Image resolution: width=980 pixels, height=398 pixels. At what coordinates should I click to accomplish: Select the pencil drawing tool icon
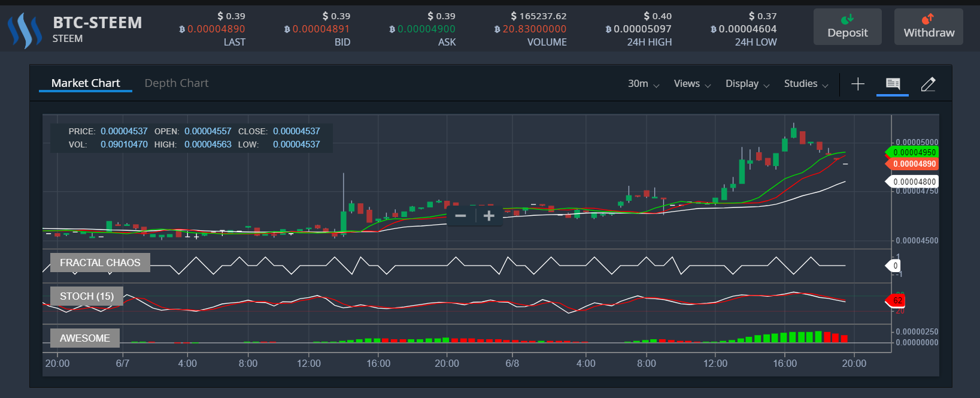(928, 84)
